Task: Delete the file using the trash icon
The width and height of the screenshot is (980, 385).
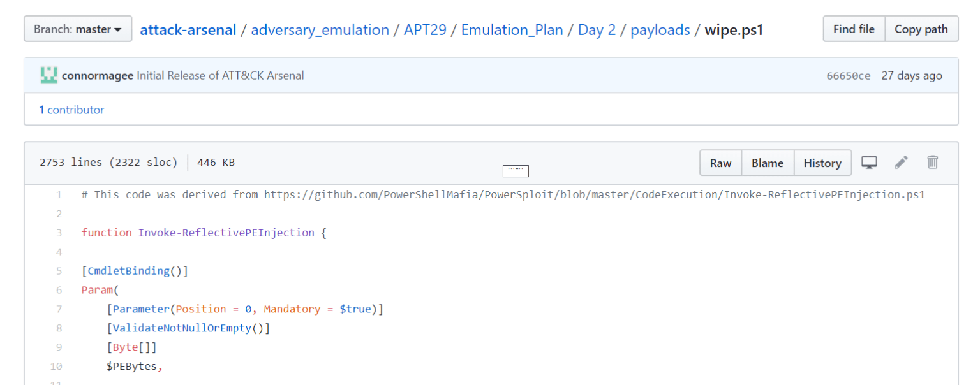Action: [x=932, y=163]
